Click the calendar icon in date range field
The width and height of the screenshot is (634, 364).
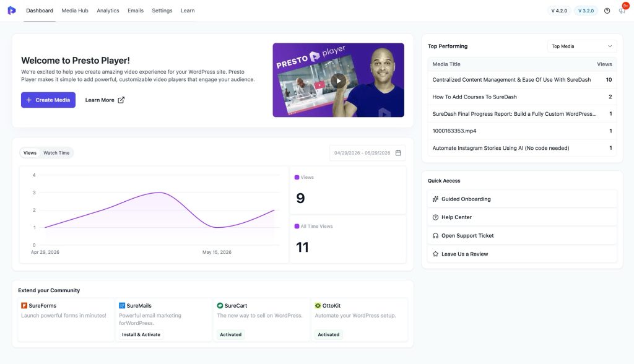398,153
